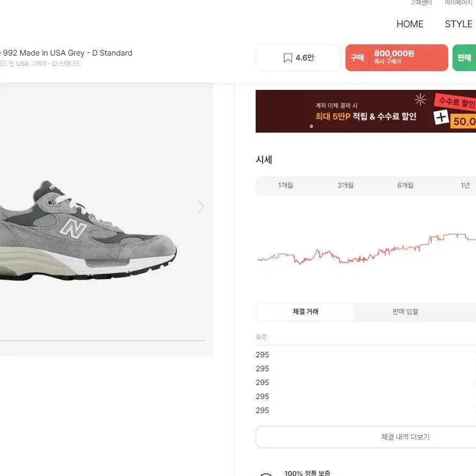Image resolution: width=476 pixels, height=476 pixels.
Task: Open the 마이페이지 link at top
Action: coord(458,3)
